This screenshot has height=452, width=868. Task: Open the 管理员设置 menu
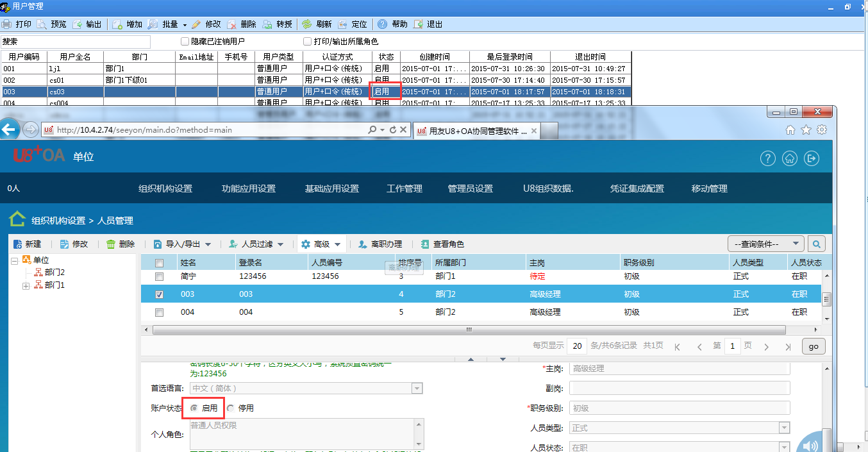click(x=471, y=188)
